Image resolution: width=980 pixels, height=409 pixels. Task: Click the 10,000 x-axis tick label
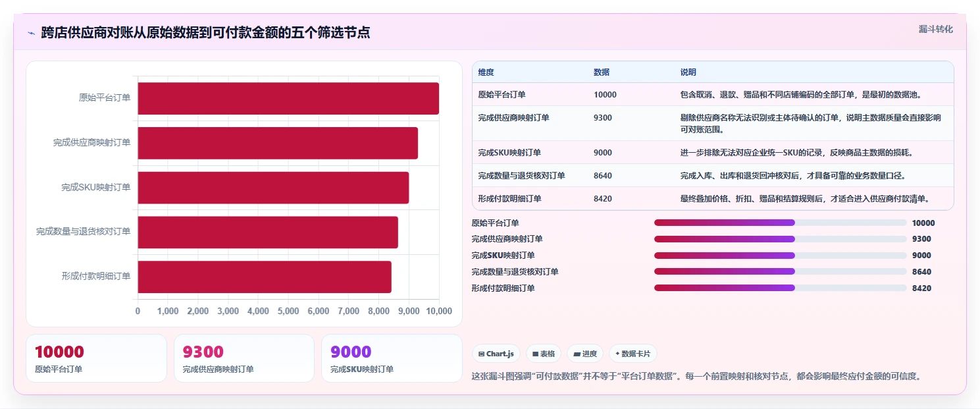pos(439,311)
